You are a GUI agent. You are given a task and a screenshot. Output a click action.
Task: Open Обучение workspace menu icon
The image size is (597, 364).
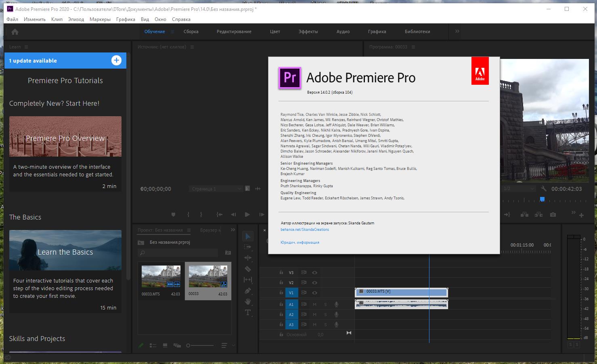point(172,31)
